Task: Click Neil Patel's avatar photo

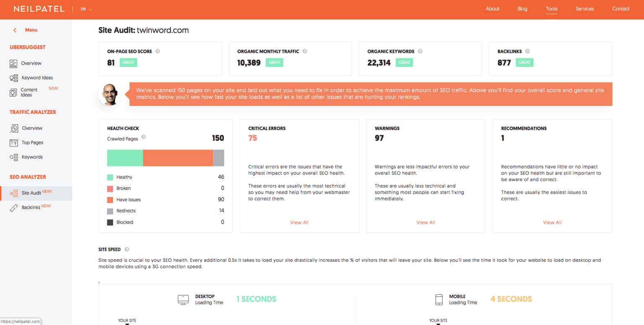Action: 109,94
